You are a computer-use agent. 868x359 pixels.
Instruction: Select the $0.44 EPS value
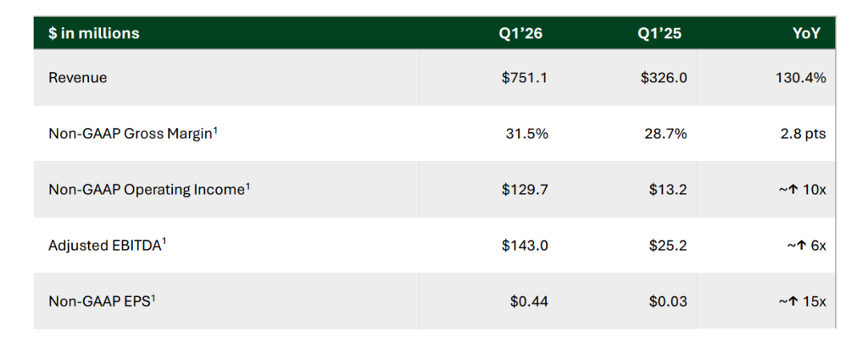click(529, 301)
